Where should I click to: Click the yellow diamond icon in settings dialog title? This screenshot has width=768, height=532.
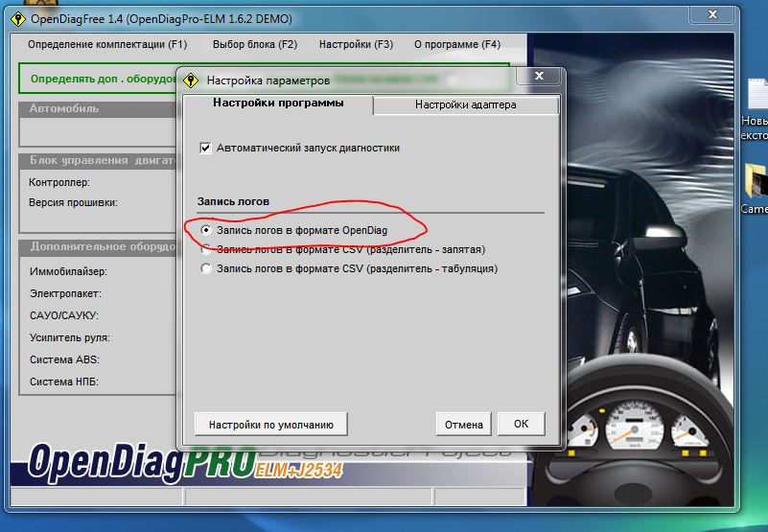191,81
